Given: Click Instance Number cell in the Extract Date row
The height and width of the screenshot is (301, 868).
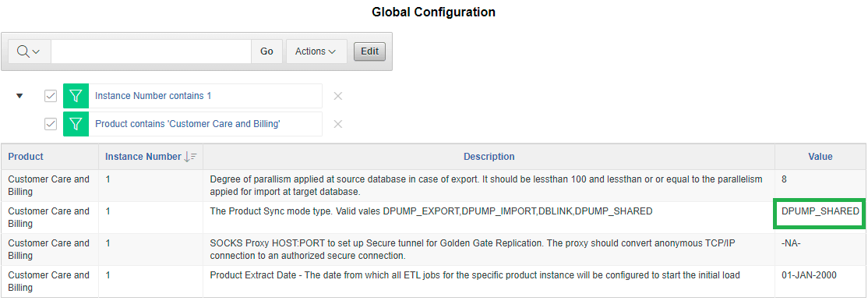Looking at the screenshot, I should pos(150,281).
